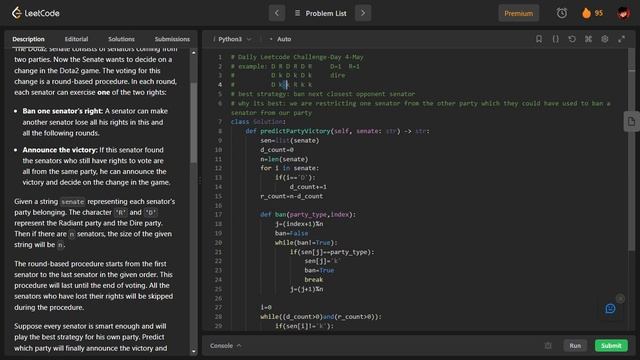
Task: Click 'class Solution:' code line
Action: [x=258, y=122]
